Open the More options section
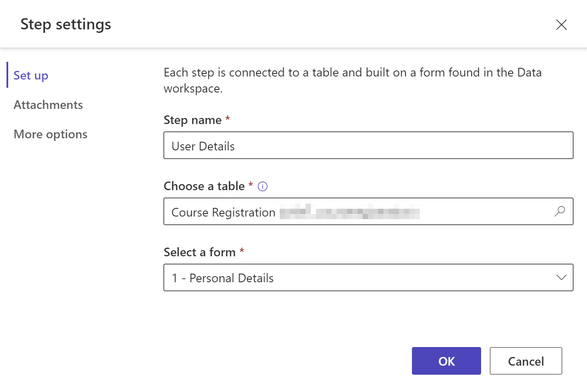 50,134
